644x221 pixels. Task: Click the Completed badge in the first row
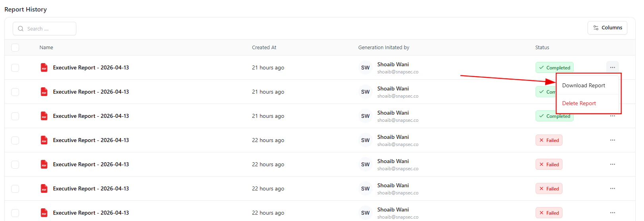pos(554,68)
